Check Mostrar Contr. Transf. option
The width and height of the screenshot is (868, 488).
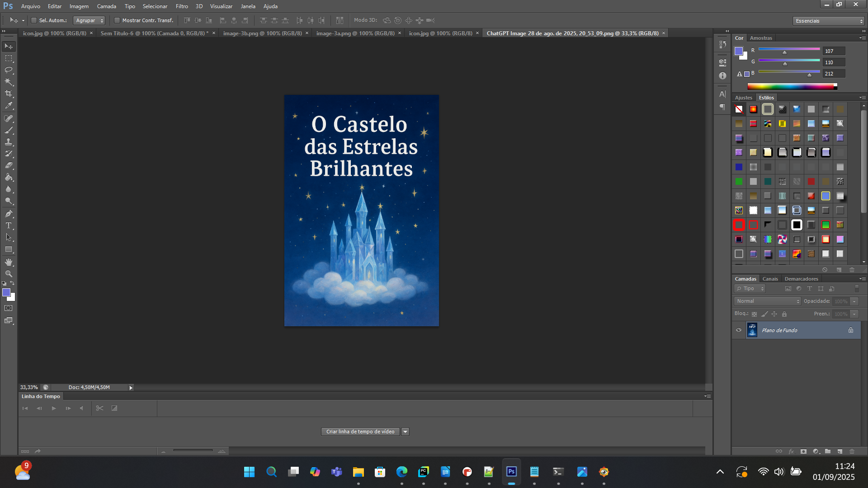[117, 20]
